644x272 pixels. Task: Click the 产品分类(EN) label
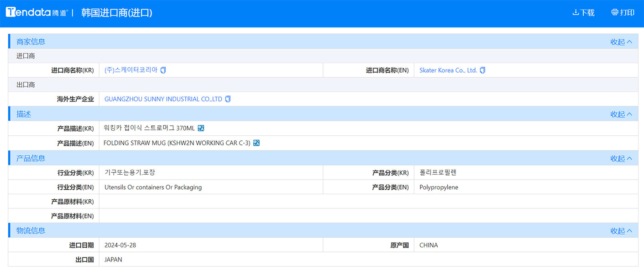click(390, 187)
